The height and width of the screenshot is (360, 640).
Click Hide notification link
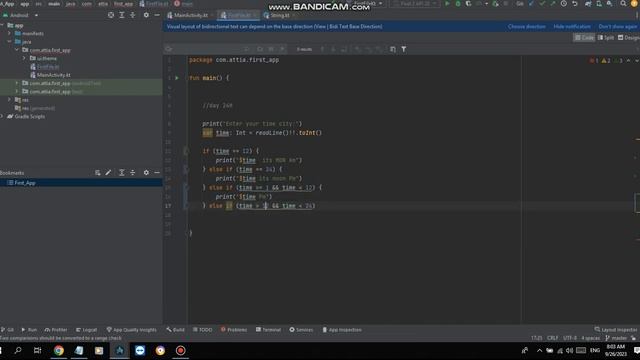click(x=572, y=27)
